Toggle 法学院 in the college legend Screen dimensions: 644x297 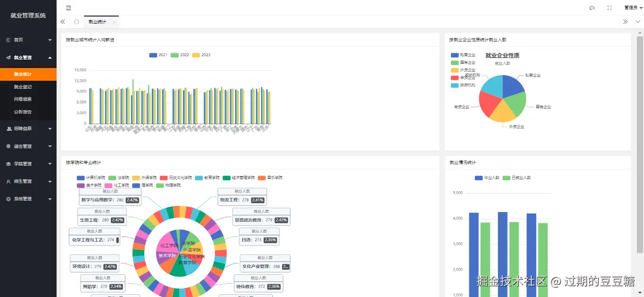119,178
